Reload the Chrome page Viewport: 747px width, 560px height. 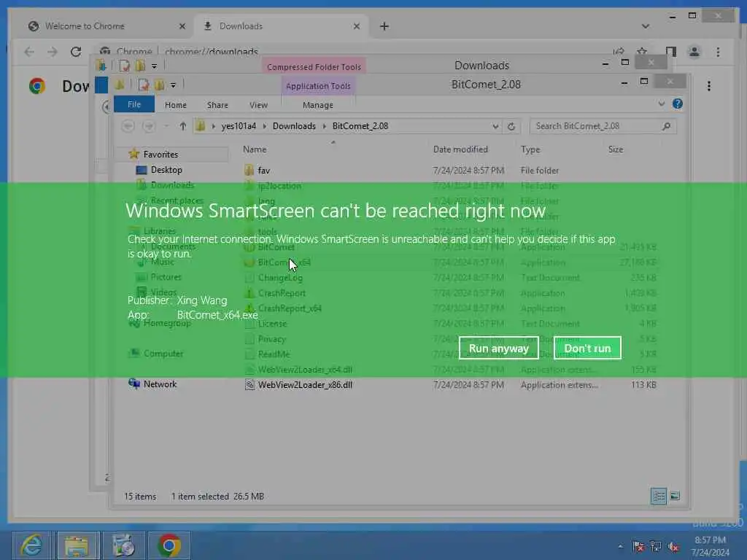click(x=76, y=52)
